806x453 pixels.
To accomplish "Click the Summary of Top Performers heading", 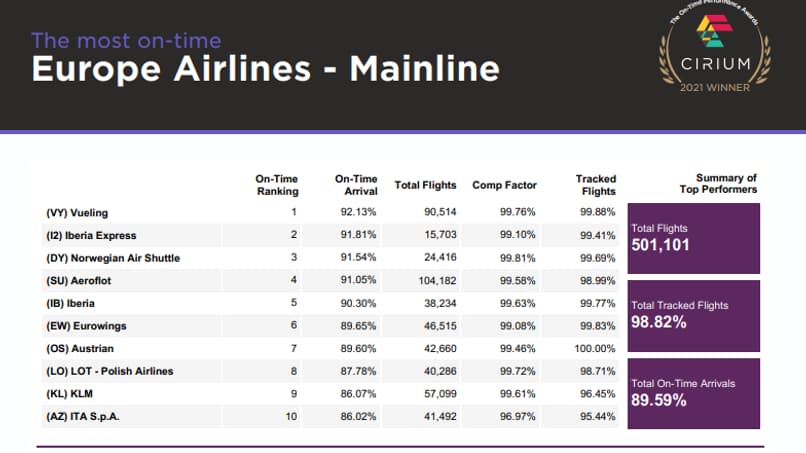I will pos(718,184).
